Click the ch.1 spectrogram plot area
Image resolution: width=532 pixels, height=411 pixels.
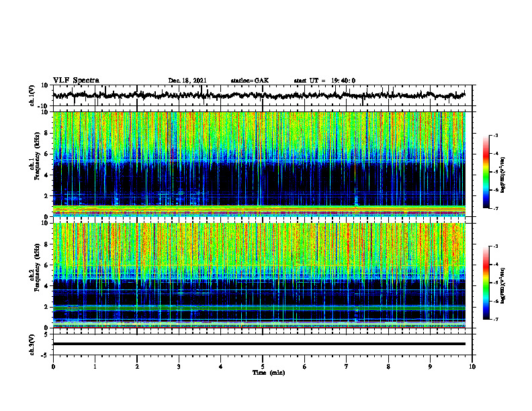click(259, 164)
